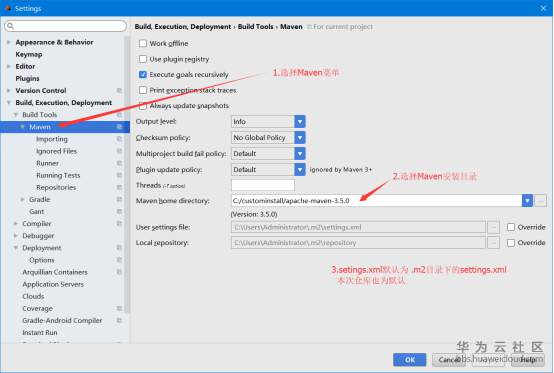Click the OK button
Viewport: 554px width, 373px height.
coord(409,360)
